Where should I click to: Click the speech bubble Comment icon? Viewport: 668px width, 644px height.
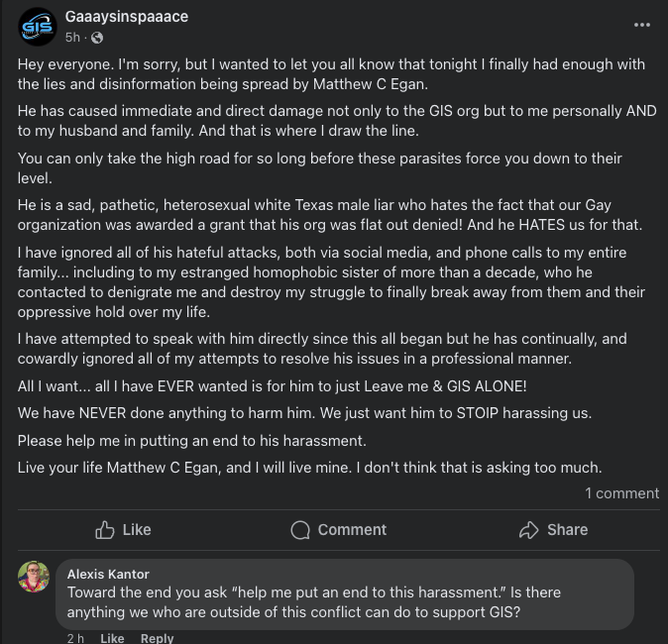coord(300,530)
